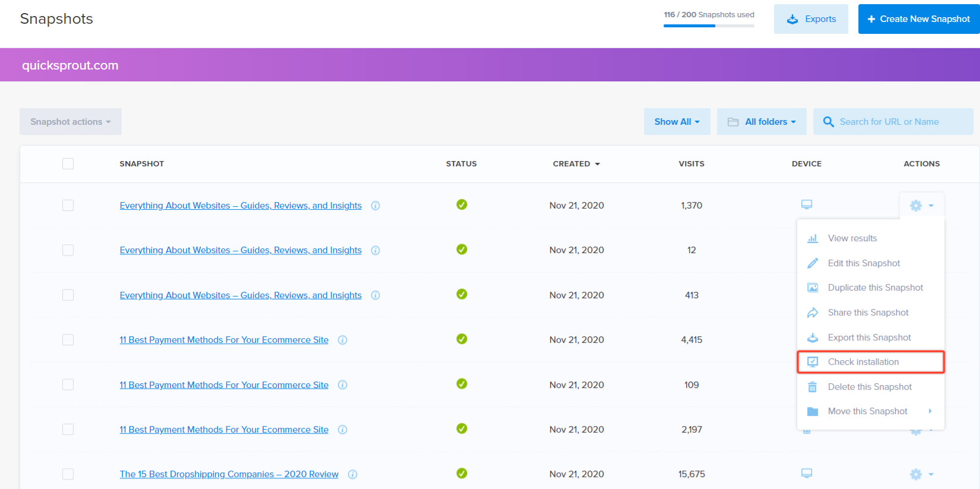Select the checkbox for the 1,370-visit snapshot
Screen dimensions: 980x489
pos(68,206)
